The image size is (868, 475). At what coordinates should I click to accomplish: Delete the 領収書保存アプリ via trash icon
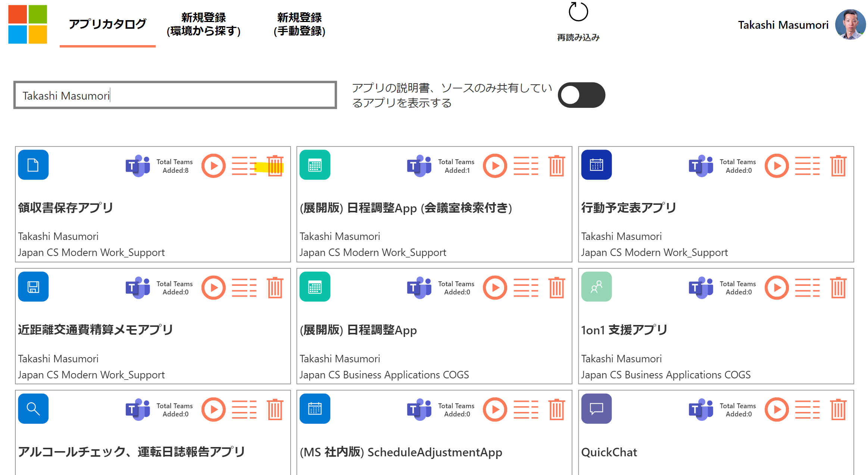click(x=275, y=166)
